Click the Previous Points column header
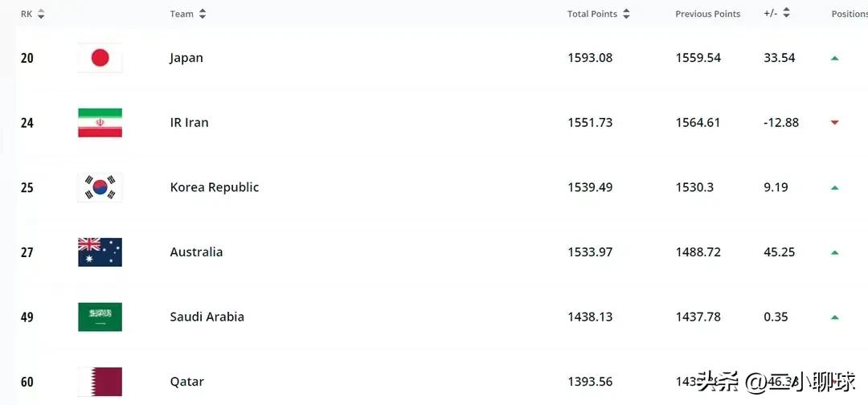Screen dimensions: 868x405 pyautogui.click(x=707, y=14)
